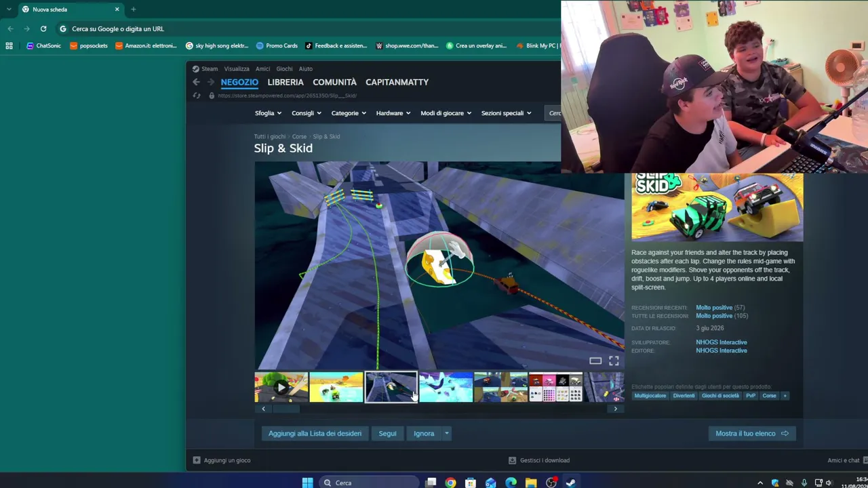Select the Giochi di società tag
The height and width of the screenshot is (488, 868).
tap(720, 396)
